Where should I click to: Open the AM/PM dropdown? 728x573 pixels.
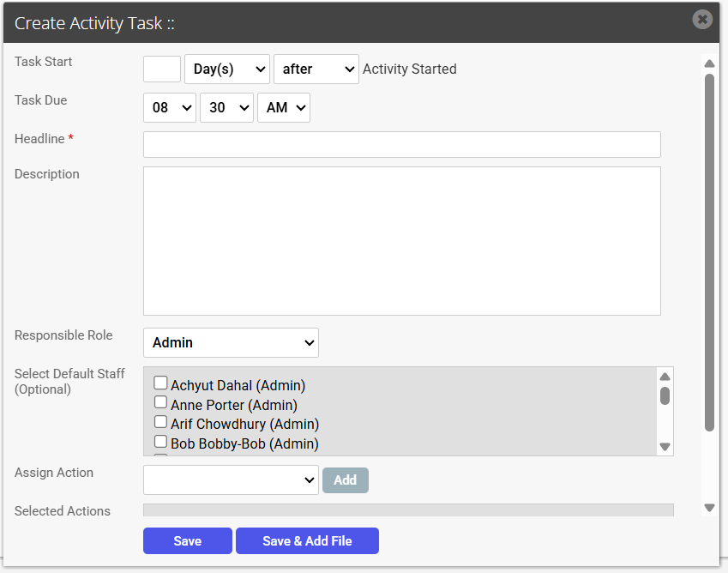click(284, 108)
